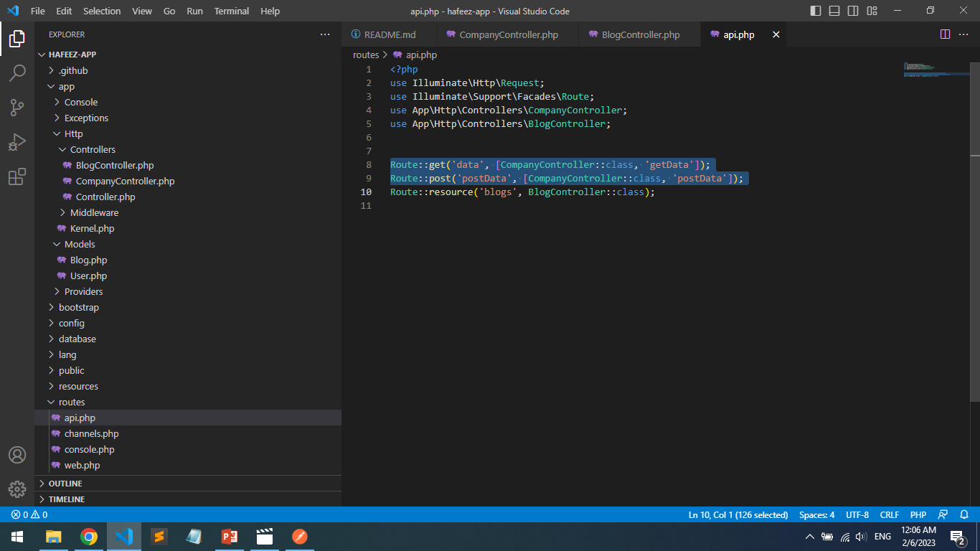Click the editor minimap preview
980x551 pixels.
pos(936,69)
